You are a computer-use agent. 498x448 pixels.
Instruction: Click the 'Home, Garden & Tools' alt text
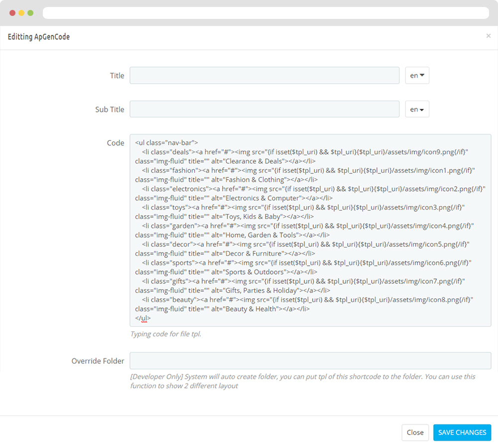click(261, 235)
